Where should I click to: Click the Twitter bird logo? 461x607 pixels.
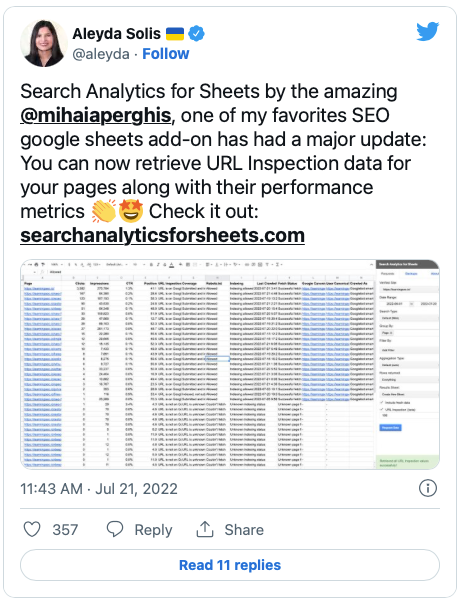(428, 32)
